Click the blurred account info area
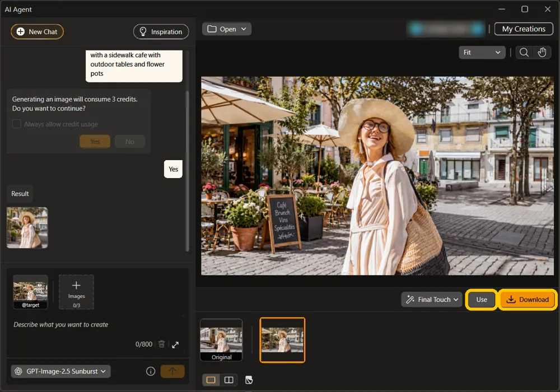 coord(446,29)
